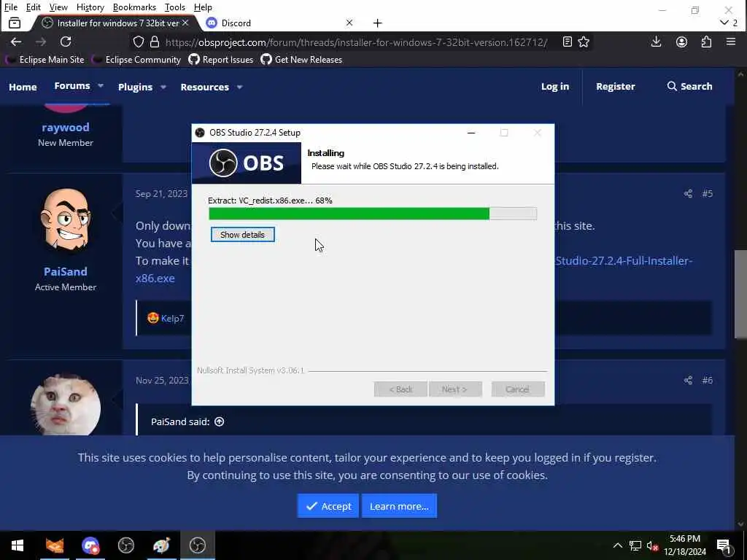Open the extensions puzzle icon
The height and width of the screenshot is (560, 747).
706,42
